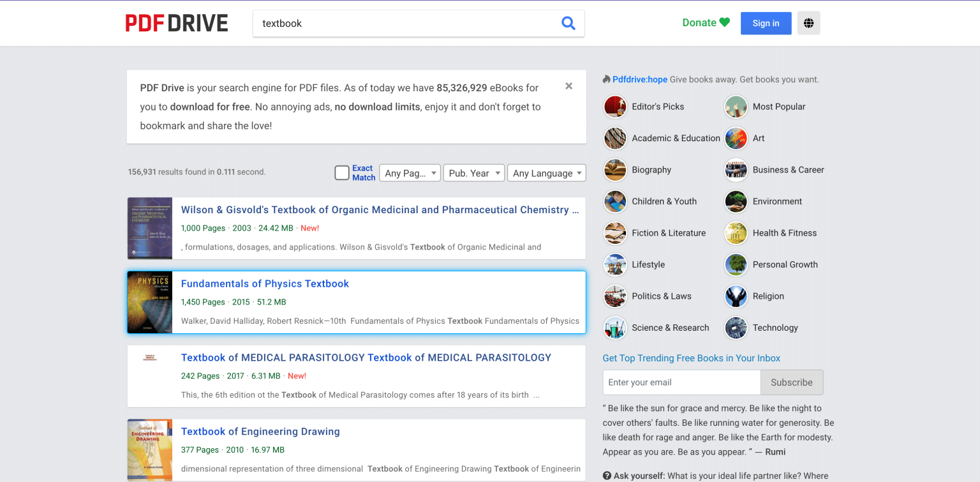The width and height of the screenshot is (980, 482).
Task: Click the Religion category icon
Action: click(736, 296)
